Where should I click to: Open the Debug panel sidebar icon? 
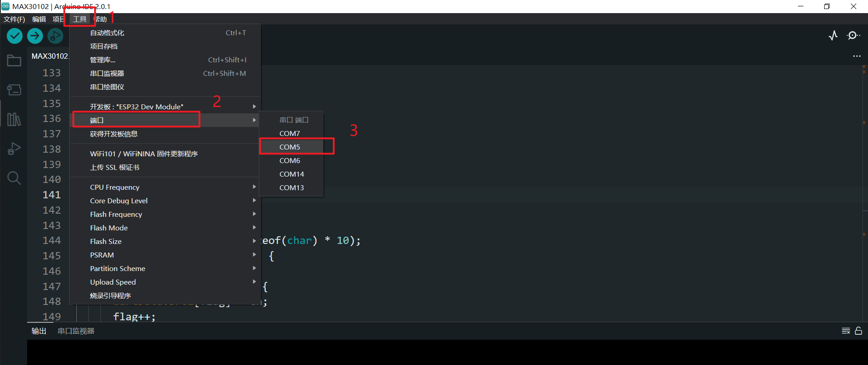(14, 149)
